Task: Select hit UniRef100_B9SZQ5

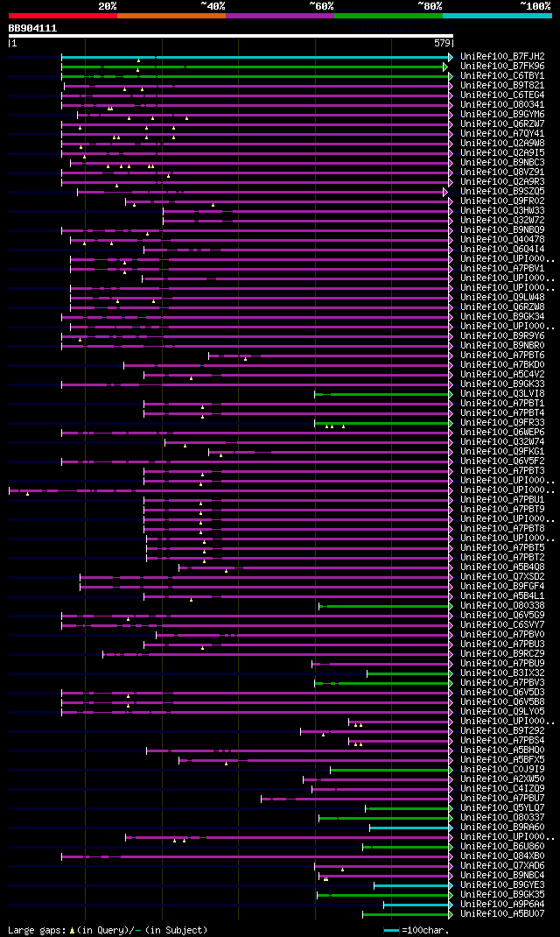Action: [502, 191]
